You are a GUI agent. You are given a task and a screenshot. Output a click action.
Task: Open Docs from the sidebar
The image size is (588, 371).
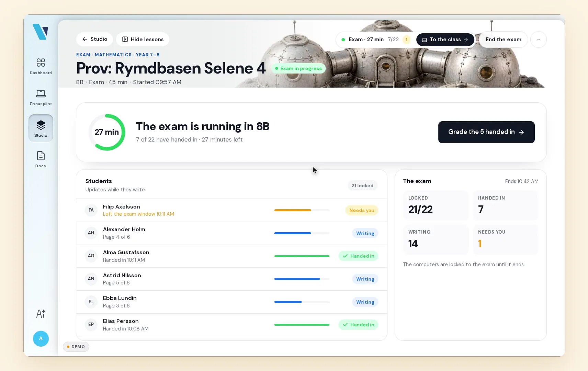pyautogui.click(x=41, y=159)
